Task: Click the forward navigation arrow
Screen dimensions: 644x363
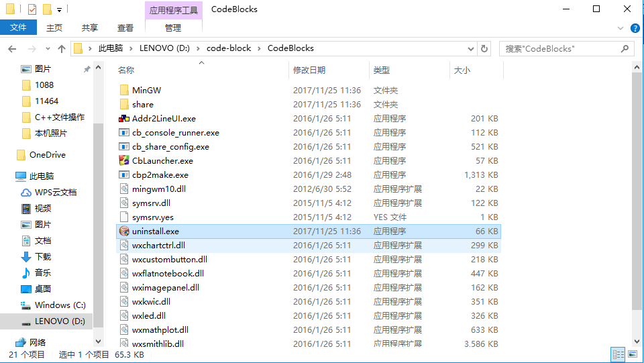Action: tap(32, 49)
